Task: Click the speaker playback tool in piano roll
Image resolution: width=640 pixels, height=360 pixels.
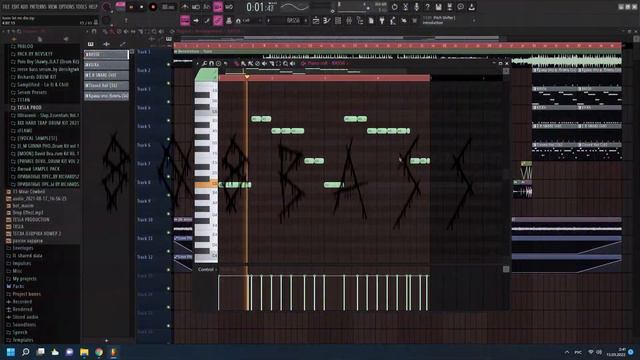Action: 292,64
